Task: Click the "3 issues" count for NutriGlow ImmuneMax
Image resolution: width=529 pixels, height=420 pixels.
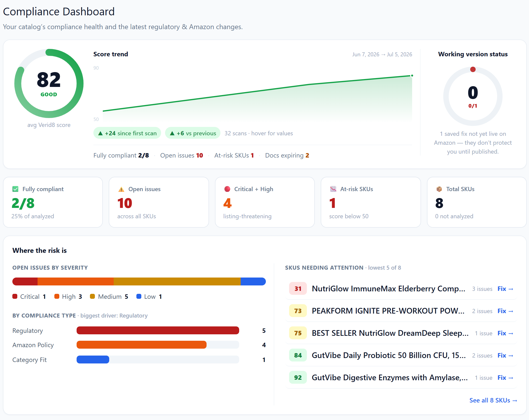Action: [482, 289]
